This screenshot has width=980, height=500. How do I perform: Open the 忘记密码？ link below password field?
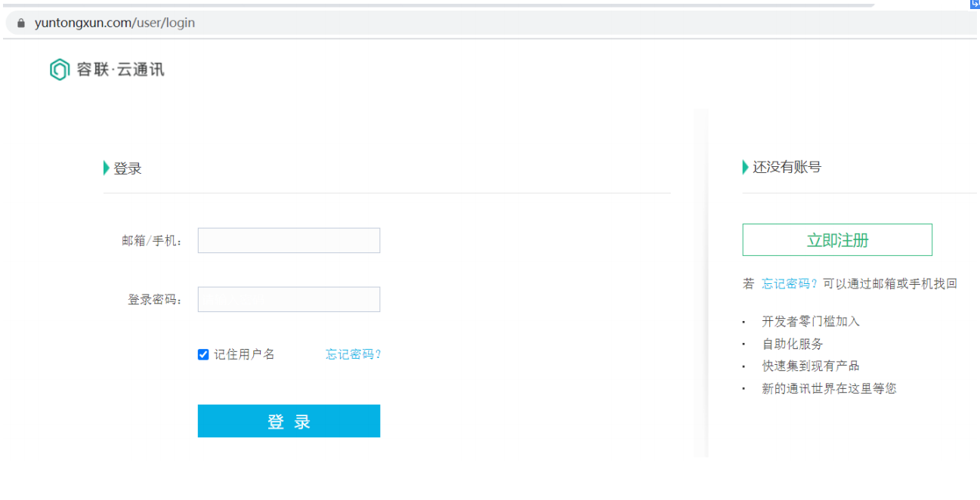click(354, 354)
